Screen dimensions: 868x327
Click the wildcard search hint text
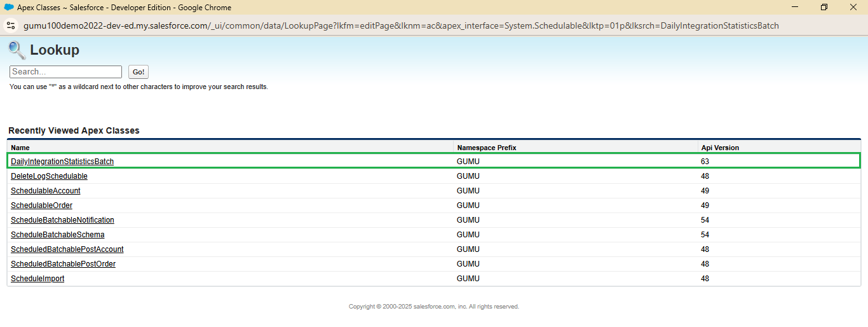[x=139, y=87]
